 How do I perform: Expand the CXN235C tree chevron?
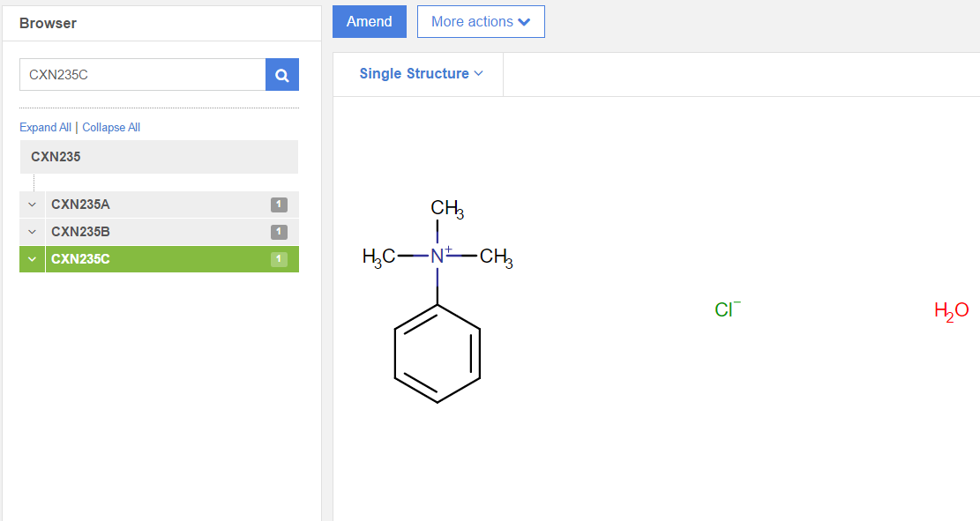tap(33, 259)
